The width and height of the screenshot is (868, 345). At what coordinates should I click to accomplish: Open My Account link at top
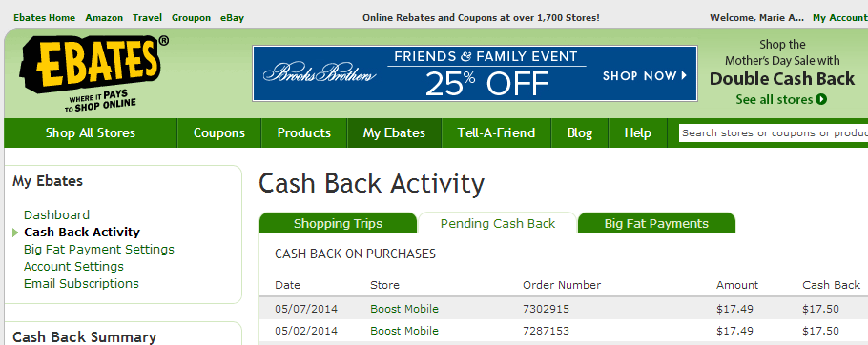[839, 18]
